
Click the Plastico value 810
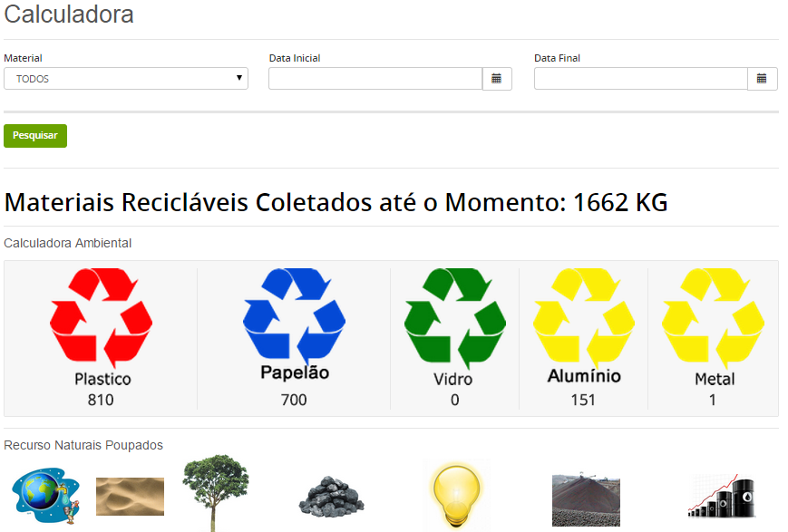click(101, 400)
